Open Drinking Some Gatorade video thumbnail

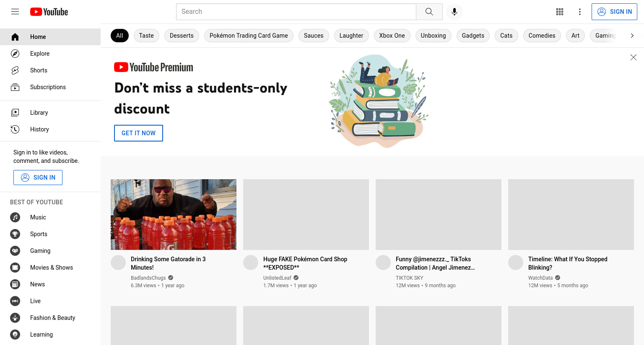[x=174, y=214]
